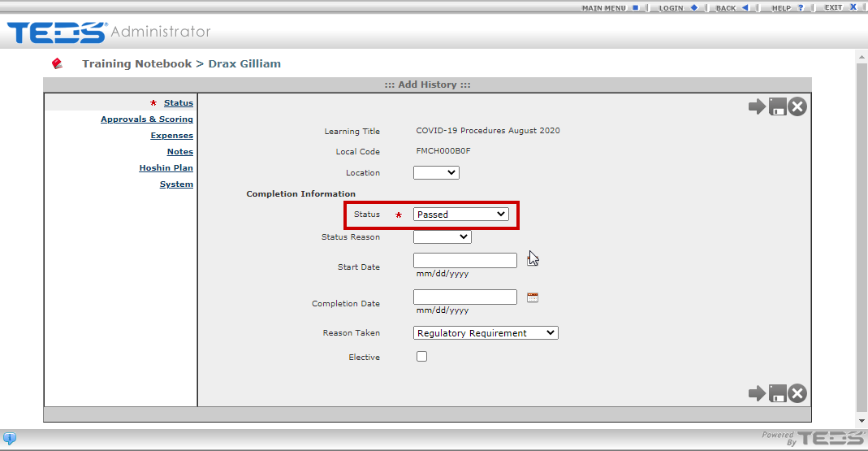This screenshot has width=868, height=451.
Task: Click the HELP link in top bar
Action: (781, 8)
